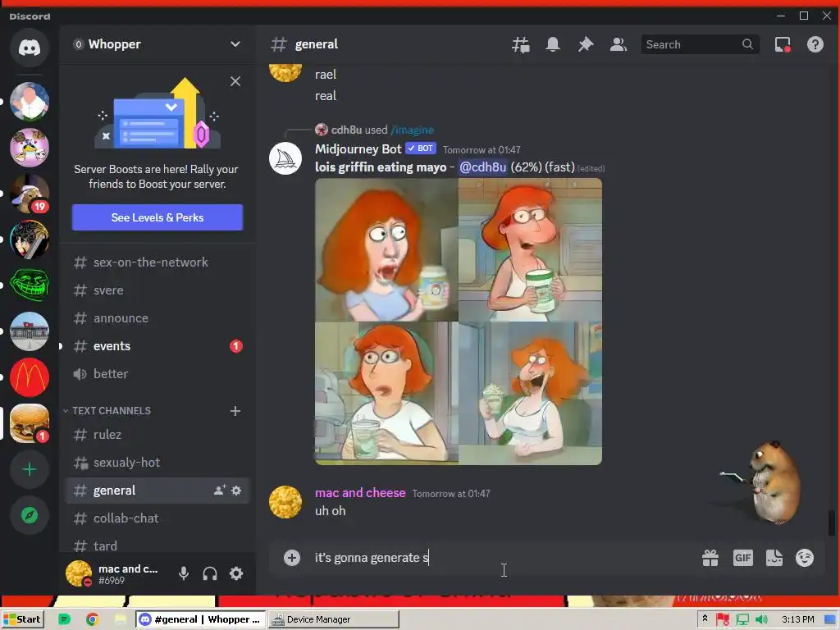Image resolution: width=840 pixels, height=630 pixels.
Task: Click the attachment plus button
Action: (292, 558)
